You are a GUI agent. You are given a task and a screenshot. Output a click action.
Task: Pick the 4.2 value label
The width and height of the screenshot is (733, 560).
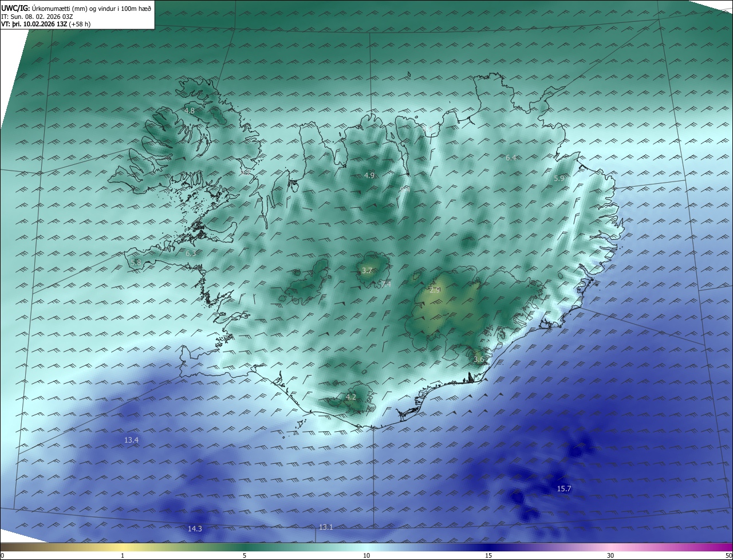(351, 397)
